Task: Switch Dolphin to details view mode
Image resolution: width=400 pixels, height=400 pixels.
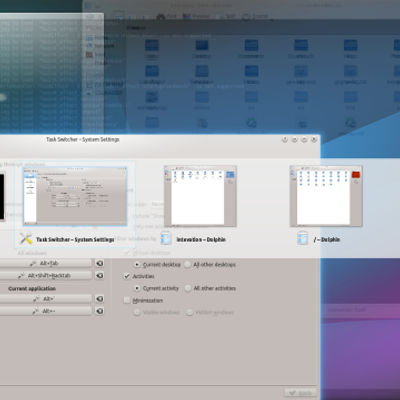Action: tap(143, 16)
